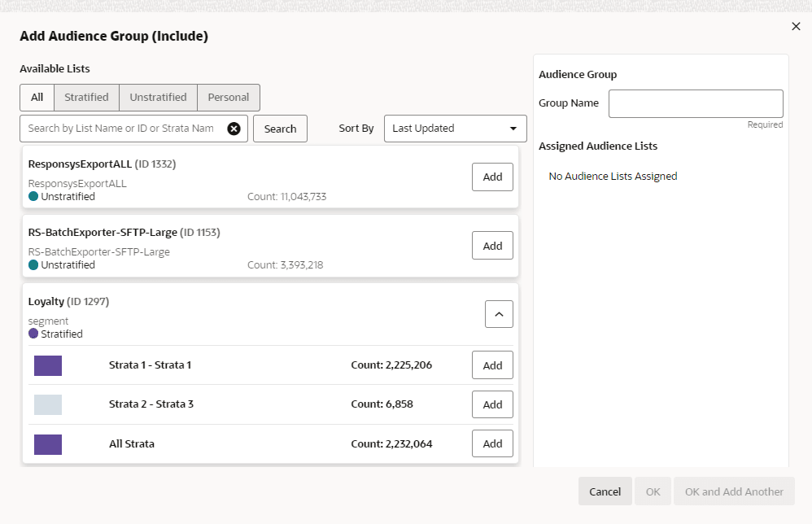Add the RS-BatchExporter-SFTP-Large list
Viewport: 812px width, 524px height.
[x=492, y=246]
